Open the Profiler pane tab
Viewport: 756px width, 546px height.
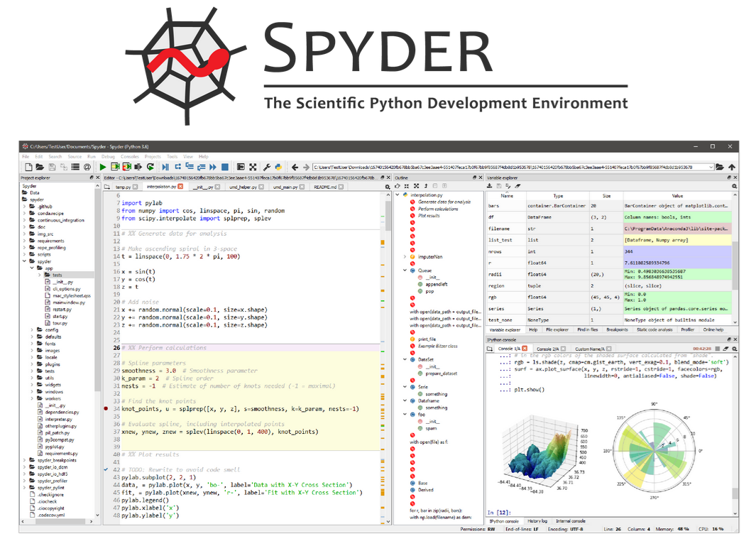coord(688,329)
